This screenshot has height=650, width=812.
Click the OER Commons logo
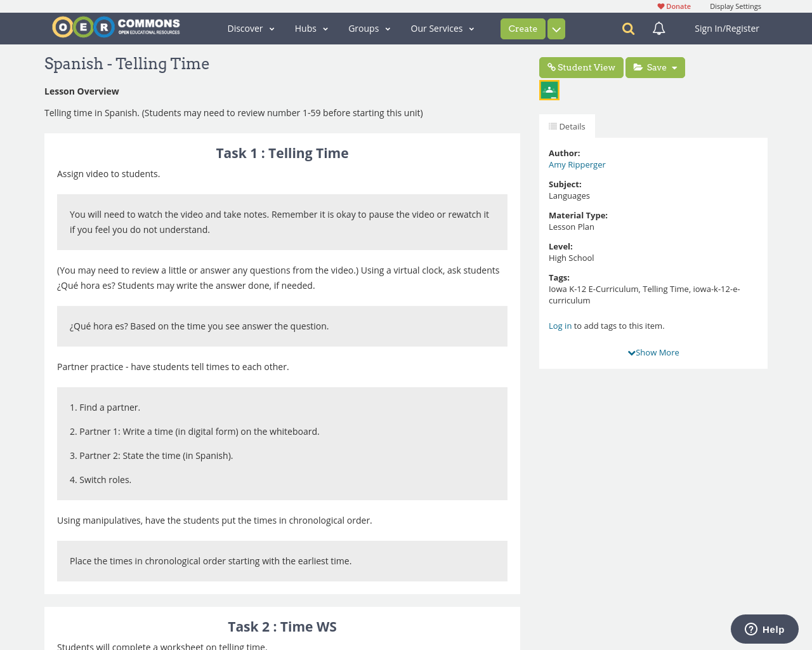115,27
